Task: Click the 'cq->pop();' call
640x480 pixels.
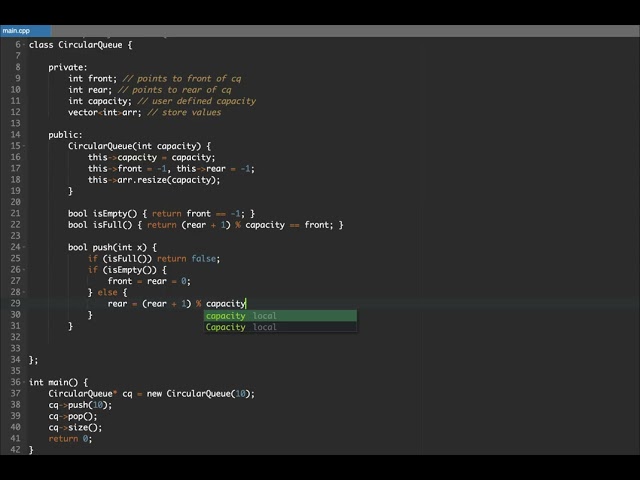Action: 73,416
